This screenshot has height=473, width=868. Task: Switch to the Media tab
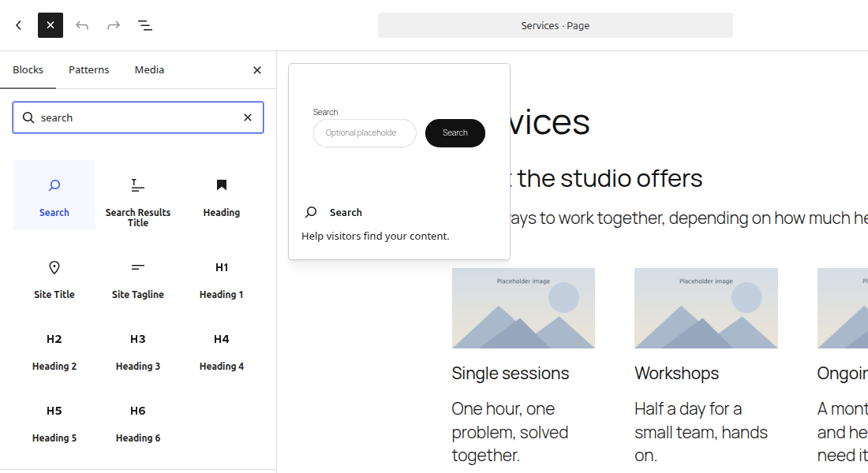(149, 69)
